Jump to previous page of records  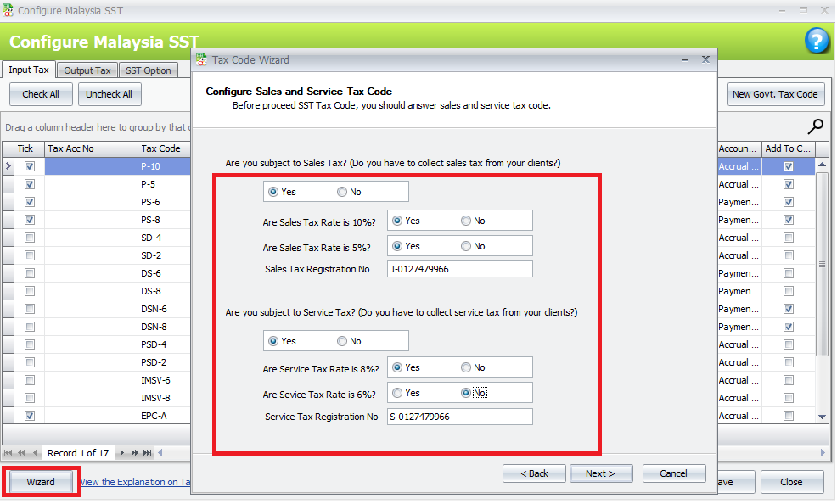[x=21, y=453]
